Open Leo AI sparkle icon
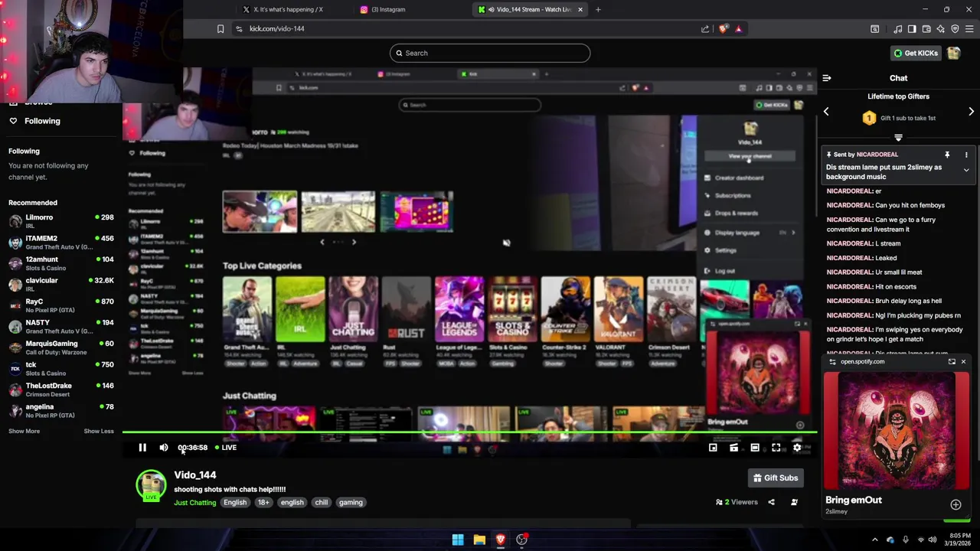This screenshot has width=980, height=551. pos(941,29)
